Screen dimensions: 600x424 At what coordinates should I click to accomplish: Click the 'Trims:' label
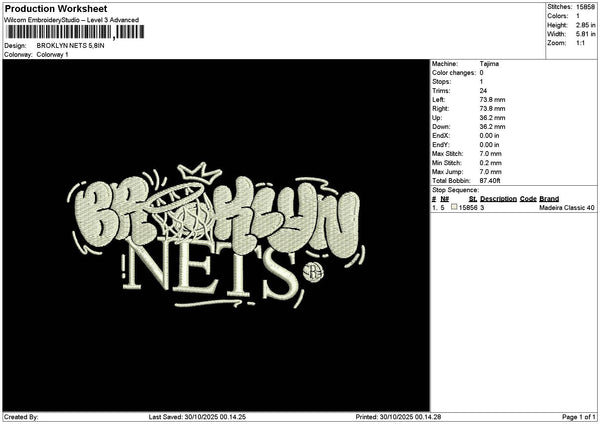[x=441, y=91]
